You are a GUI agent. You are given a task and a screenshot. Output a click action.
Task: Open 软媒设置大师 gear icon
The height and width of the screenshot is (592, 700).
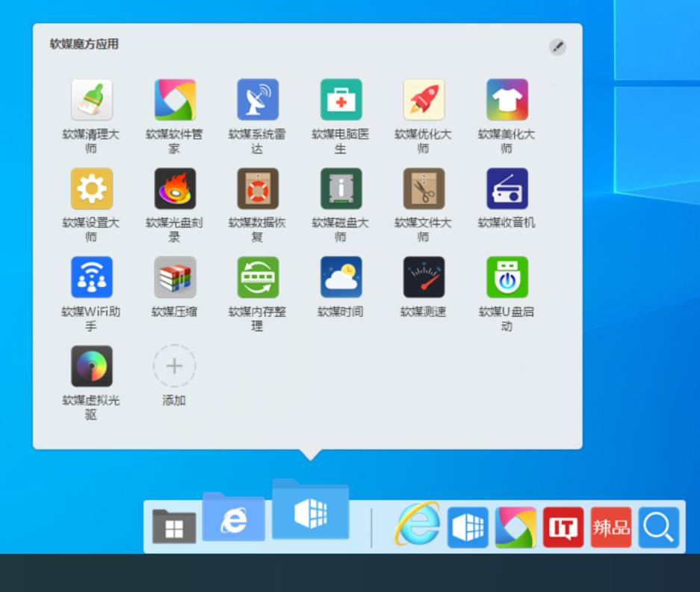tap(92, 188)
